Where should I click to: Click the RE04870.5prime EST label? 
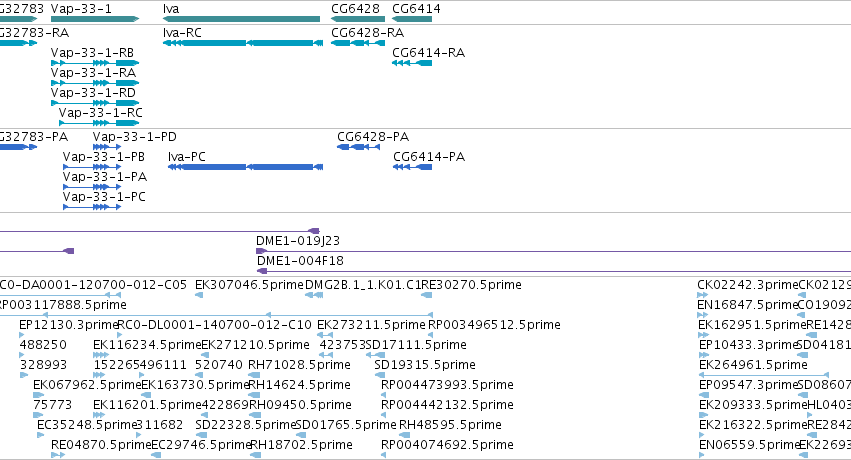[101, 445]
